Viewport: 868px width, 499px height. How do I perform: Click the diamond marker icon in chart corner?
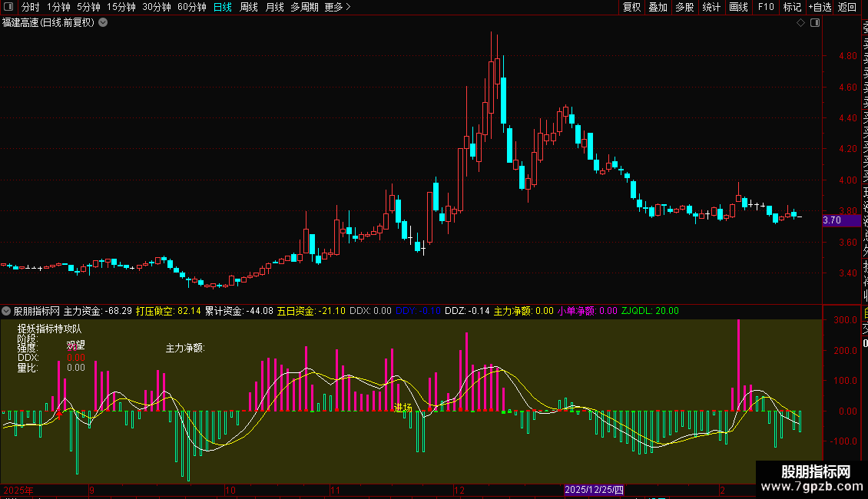tap(800, 23)
